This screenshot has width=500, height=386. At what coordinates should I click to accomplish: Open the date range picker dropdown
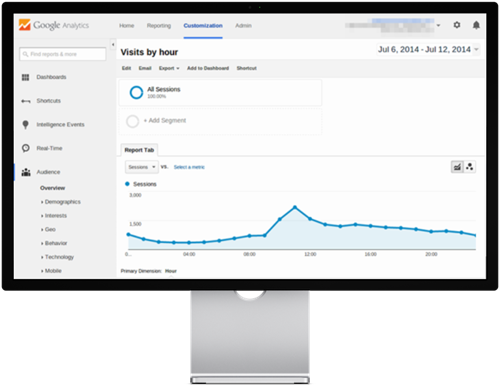pyautogui.click(x=428, y=50)
